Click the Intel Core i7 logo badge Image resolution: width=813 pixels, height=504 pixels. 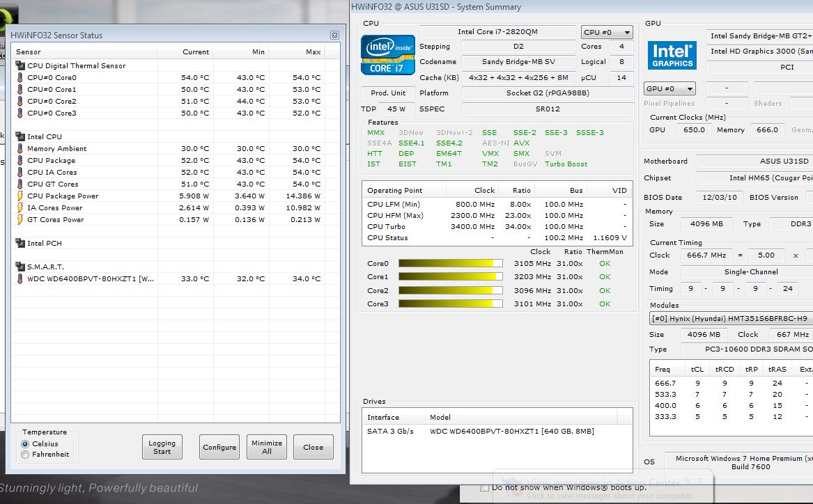(388, 55)
